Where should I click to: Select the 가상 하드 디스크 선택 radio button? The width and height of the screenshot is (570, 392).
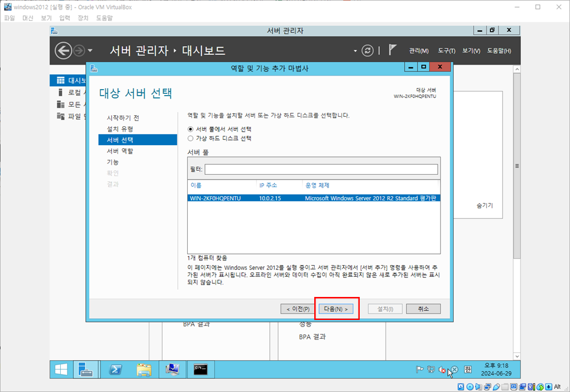click(190, 138)
